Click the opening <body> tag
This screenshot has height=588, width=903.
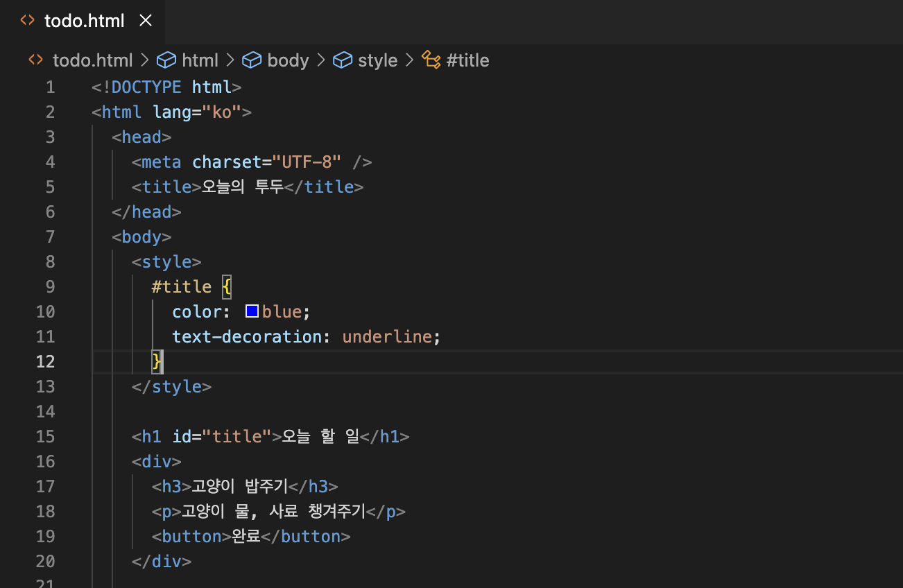[141, 237]
